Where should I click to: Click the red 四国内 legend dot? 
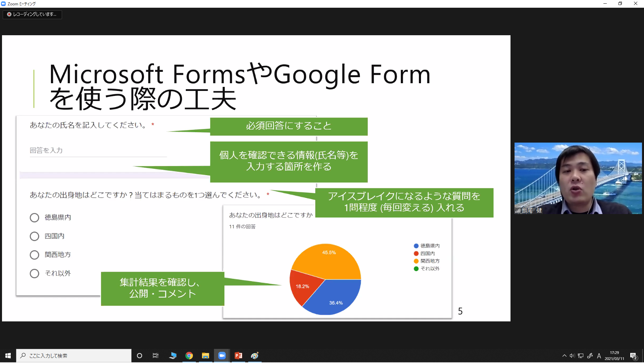416,254
